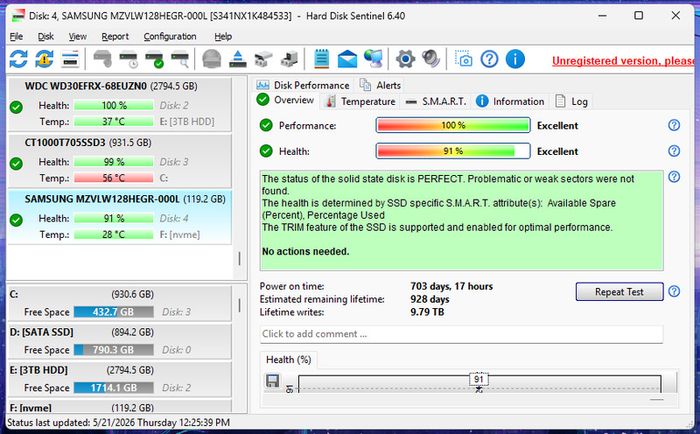Screen dimensions: 700x434
Task: Click the help icon beside Health bar
Action: click(674, 151)
